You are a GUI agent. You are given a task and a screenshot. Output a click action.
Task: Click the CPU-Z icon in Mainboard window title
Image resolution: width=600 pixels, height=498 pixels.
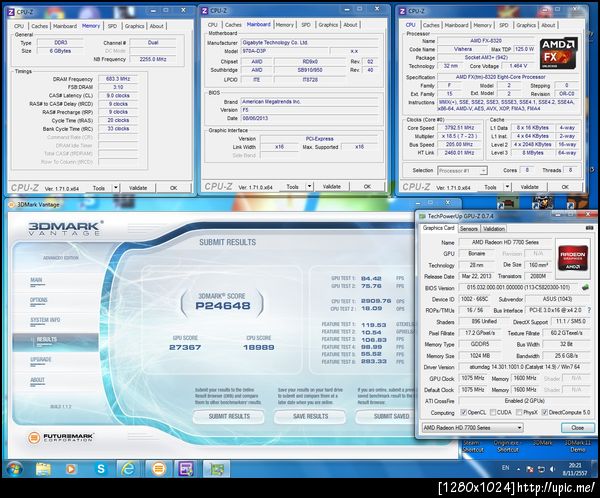205,11
